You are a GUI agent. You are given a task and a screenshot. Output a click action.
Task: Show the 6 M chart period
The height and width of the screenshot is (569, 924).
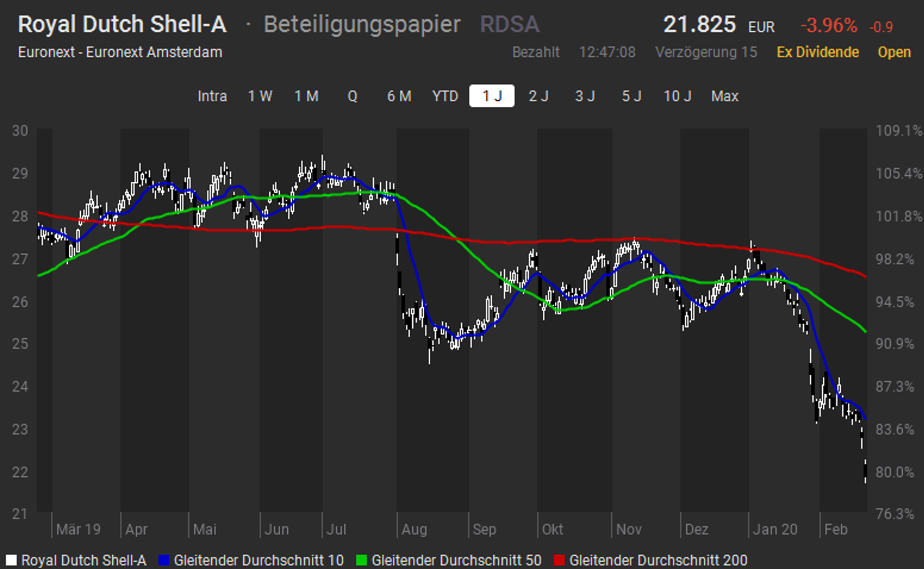(x=399, y=96)
